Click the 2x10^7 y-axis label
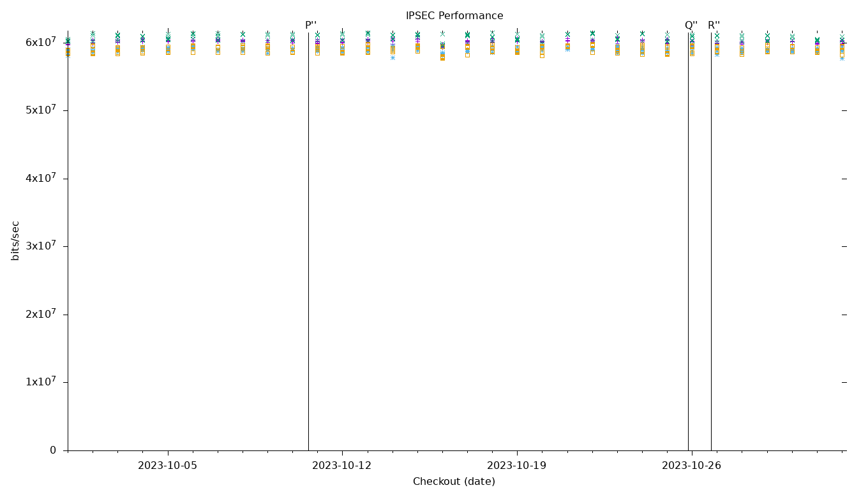 41,314
